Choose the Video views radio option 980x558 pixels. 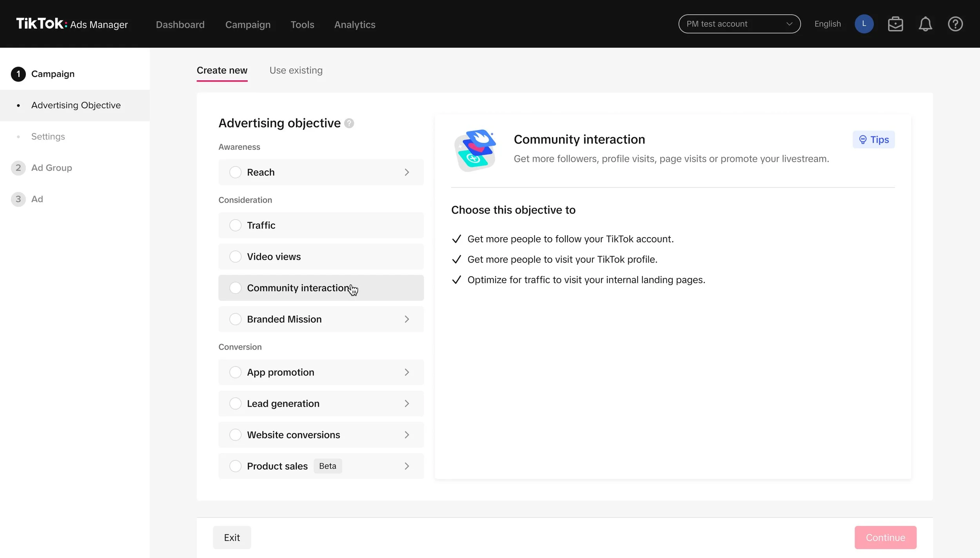pos(235,257)
